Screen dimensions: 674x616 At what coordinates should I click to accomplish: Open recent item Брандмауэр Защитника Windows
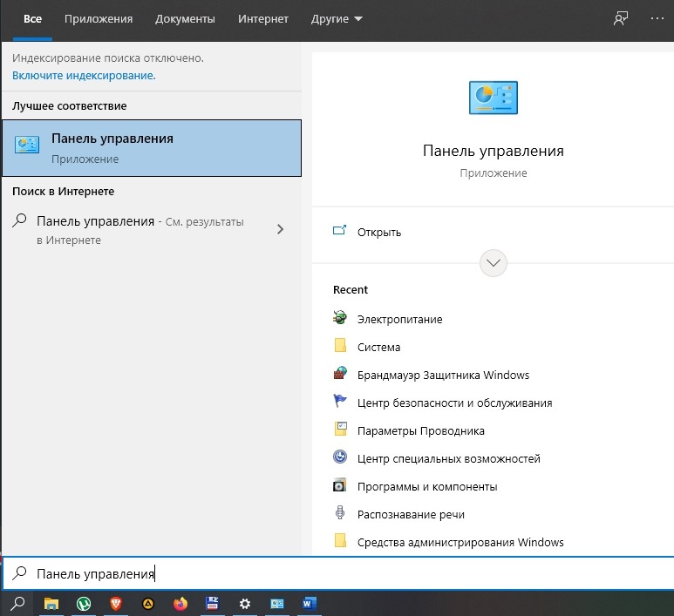443,375
